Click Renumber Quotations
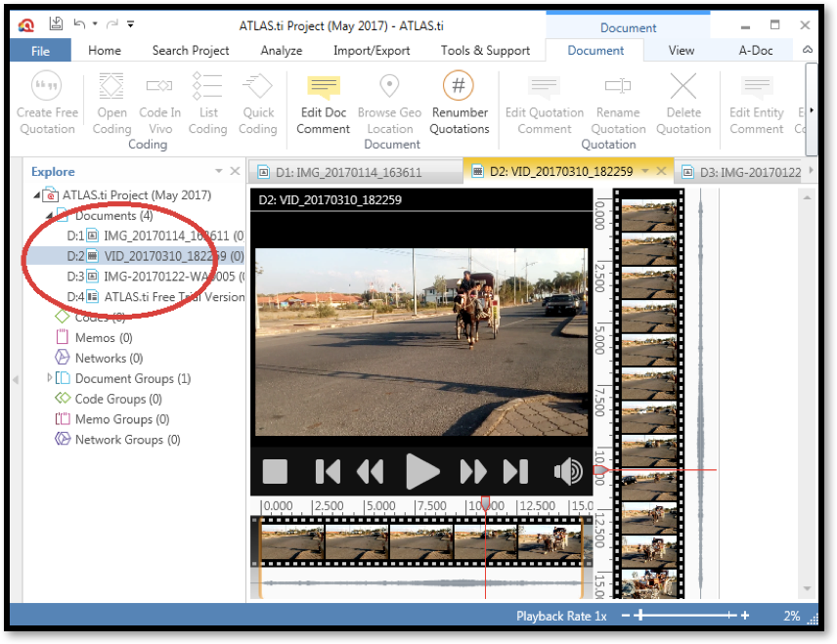 coord(459,103)
